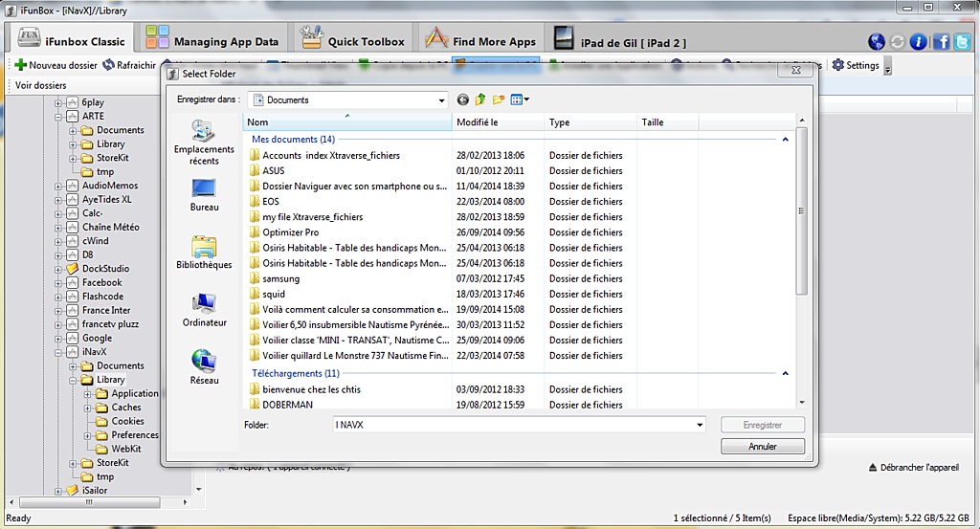The width and height of the screenshot is (980, 529).
Task: Select the EOS folder
Action: (271, 201)
